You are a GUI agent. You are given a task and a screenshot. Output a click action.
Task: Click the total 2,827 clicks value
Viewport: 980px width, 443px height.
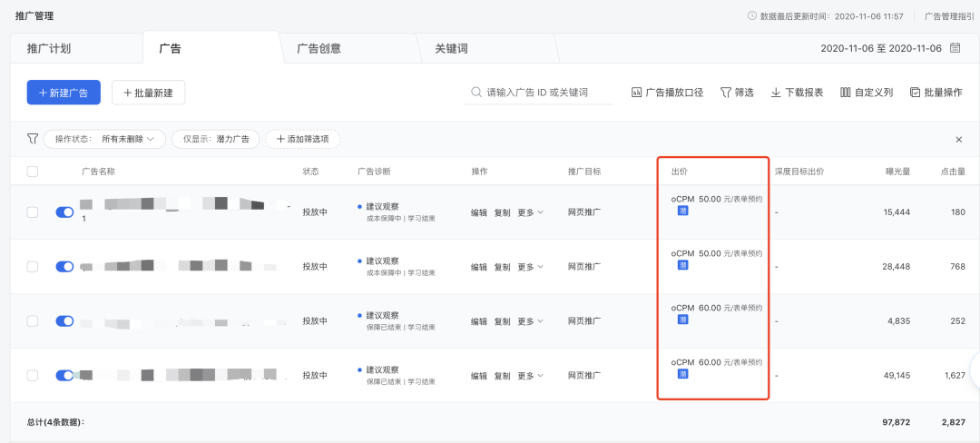(x=954, y=422)
